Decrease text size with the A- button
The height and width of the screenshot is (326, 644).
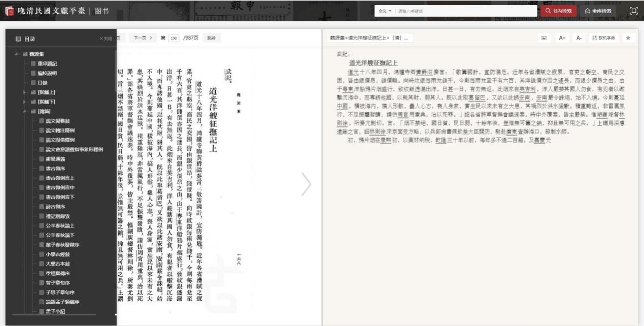click(x=579, y=38)
